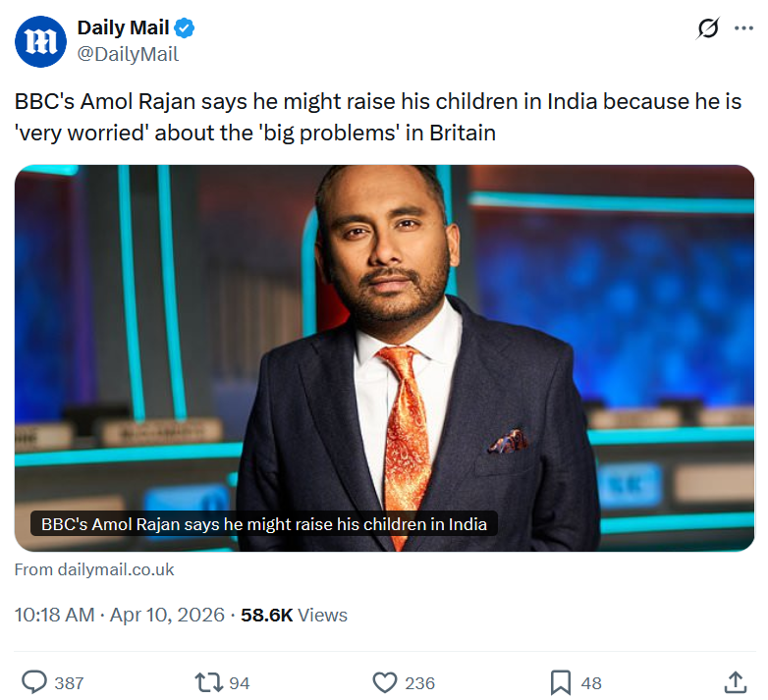The width and height of the screenshot is (768, 700).
Task: Click the share upload icon
Action: 735,681
